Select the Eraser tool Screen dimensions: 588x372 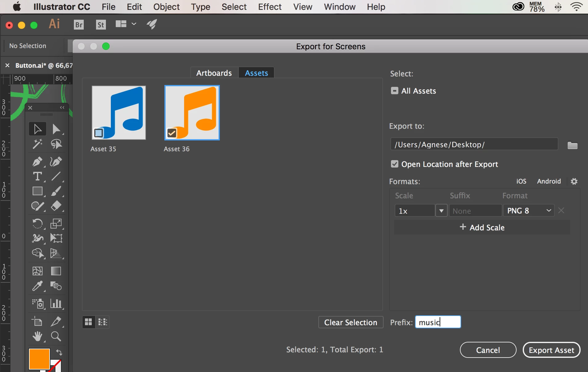tap(56, 206)
